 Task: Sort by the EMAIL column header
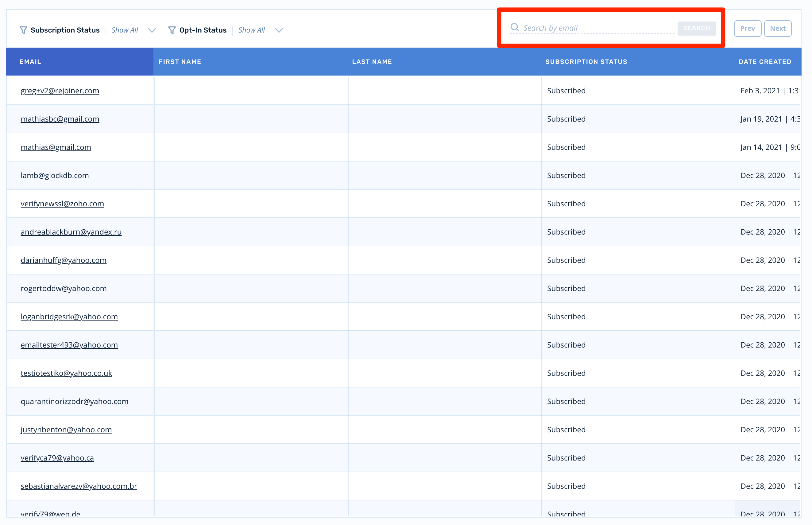(30, 62)
